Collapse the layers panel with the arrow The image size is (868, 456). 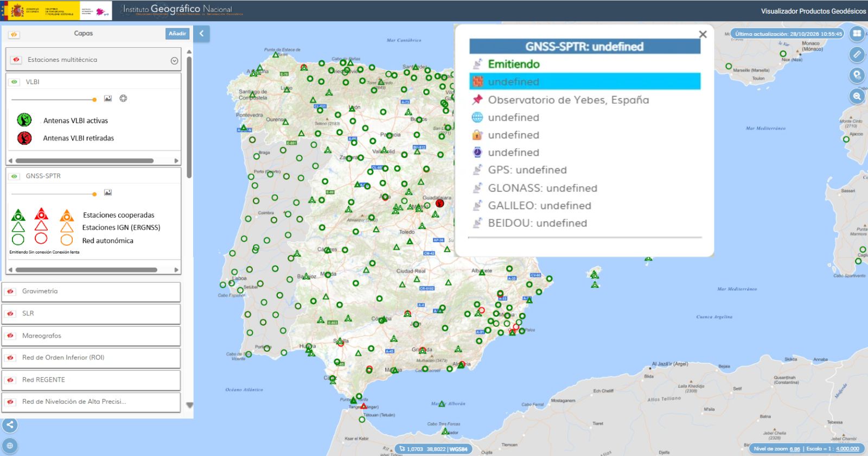coord(201,34)
